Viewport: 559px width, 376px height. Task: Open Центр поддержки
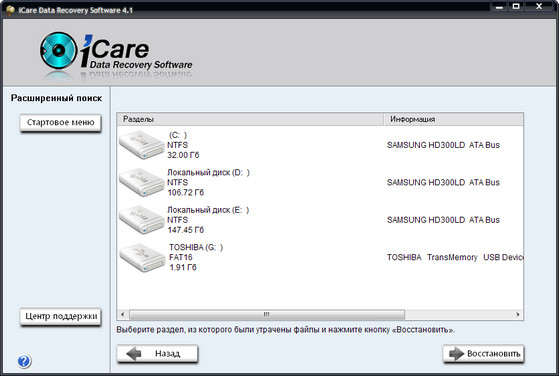click(x=61, y=316)
